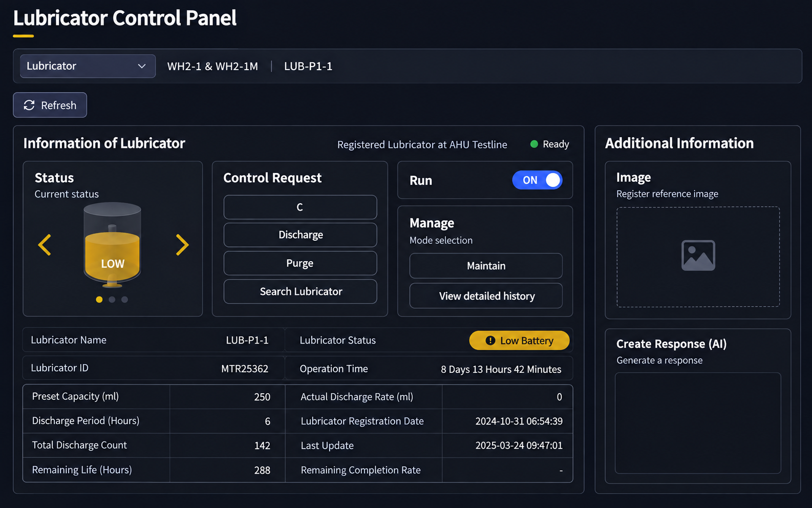Screen dimensions: 812x508
Task: Click the Total Discharge Count value 142
Action: tap(262, 446)
